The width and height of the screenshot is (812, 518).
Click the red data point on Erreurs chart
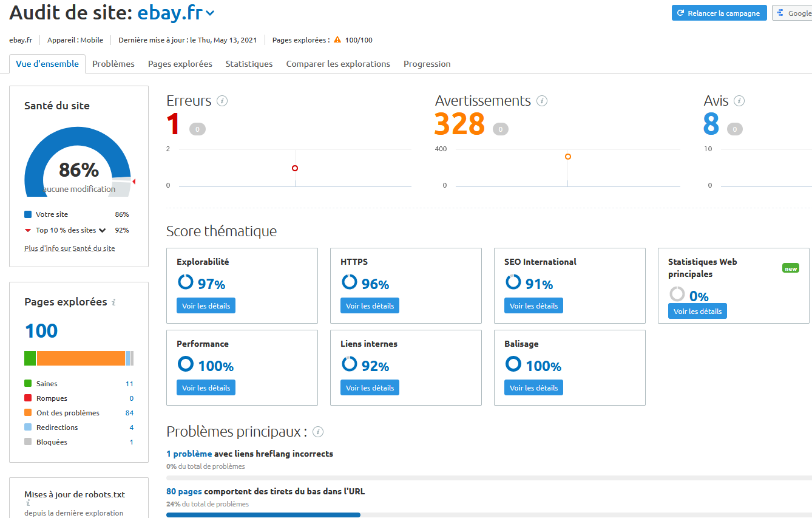(x=295, y=168)
